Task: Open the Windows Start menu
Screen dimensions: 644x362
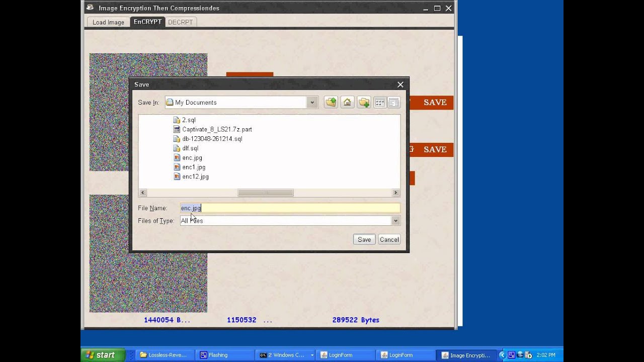Action: point(103,355)
